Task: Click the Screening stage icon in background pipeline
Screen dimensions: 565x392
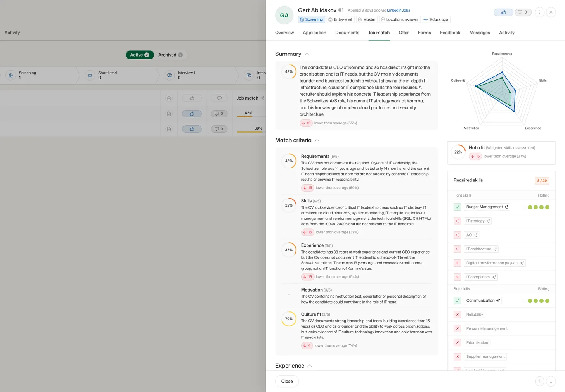Action: click(11, 75)
